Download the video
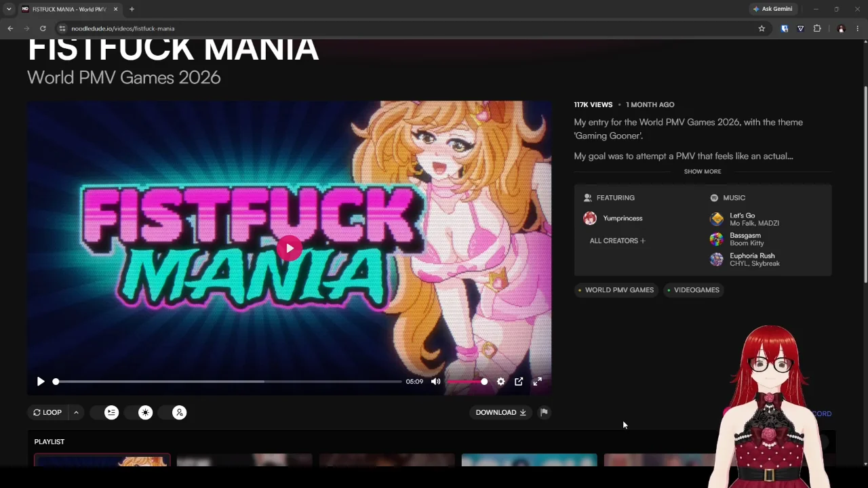 500,412
